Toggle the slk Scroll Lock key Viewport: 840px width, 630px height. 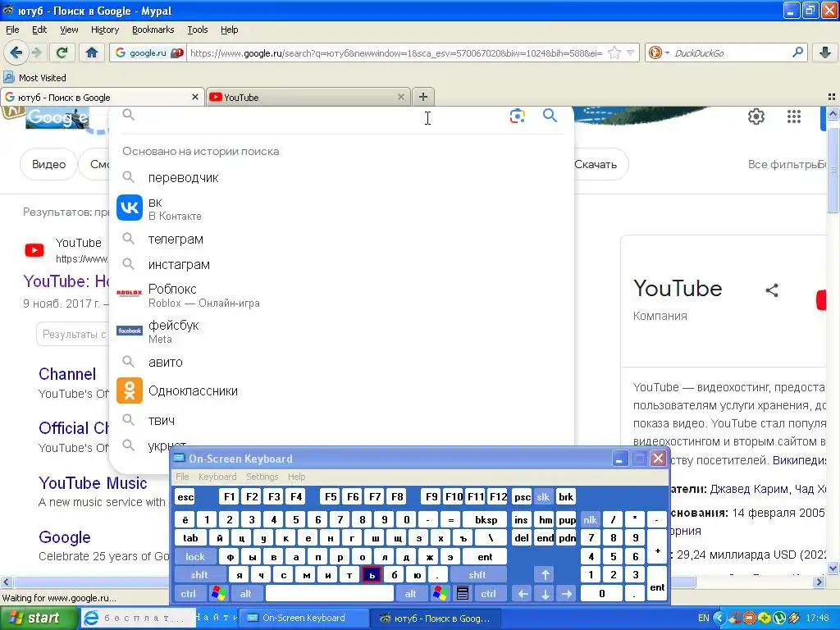543,497
